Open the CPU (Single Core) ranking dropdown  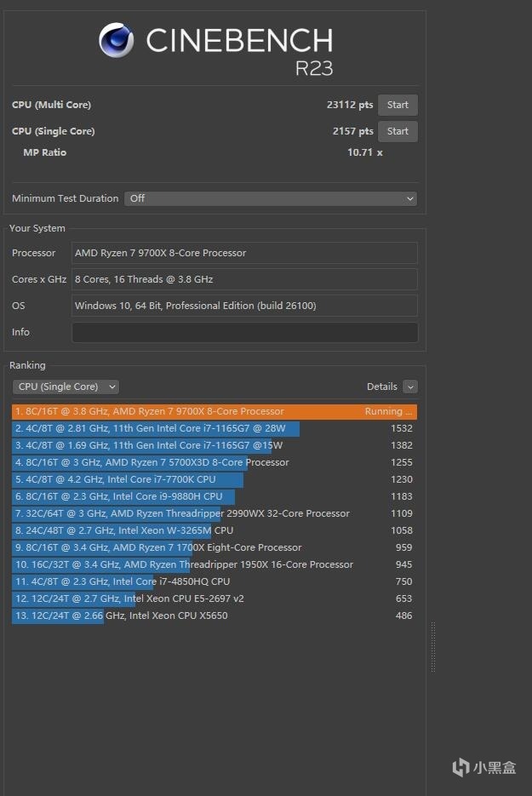66,387
